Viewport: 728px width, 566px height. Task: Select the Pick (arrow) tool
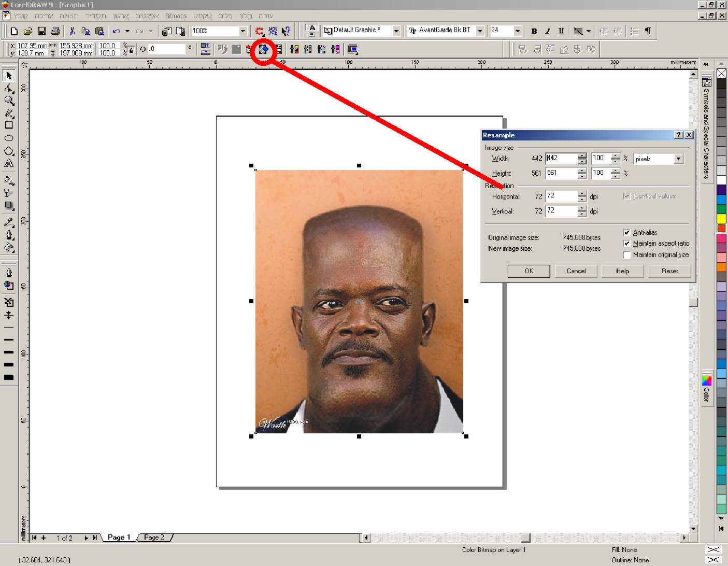[x=9, y=76]
